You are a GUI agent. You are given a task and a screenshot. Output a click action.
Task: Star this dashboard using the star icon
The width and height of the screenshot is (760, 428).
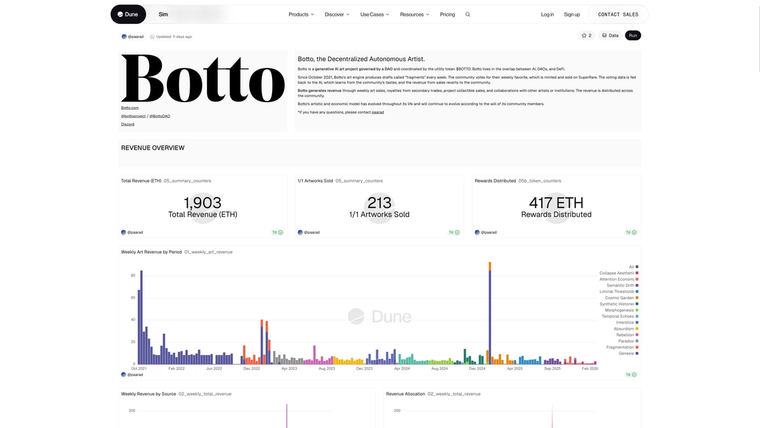click(584, 35)
